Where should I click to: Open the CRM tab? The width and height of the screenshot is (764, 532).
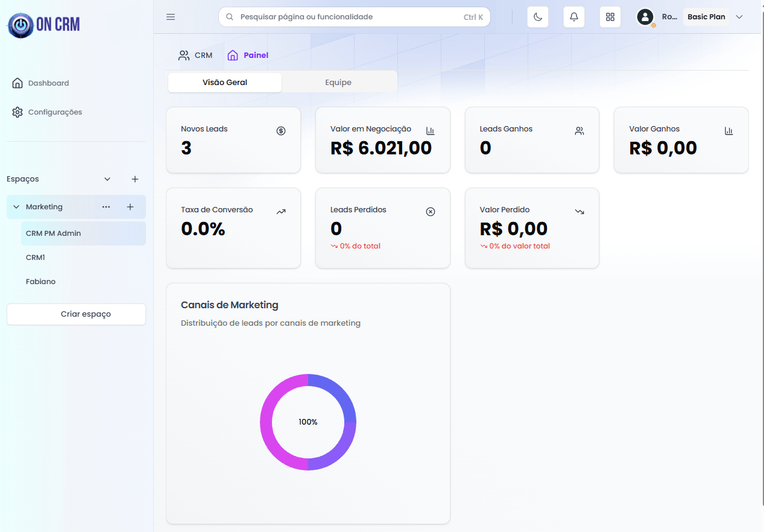click(195, 55)
